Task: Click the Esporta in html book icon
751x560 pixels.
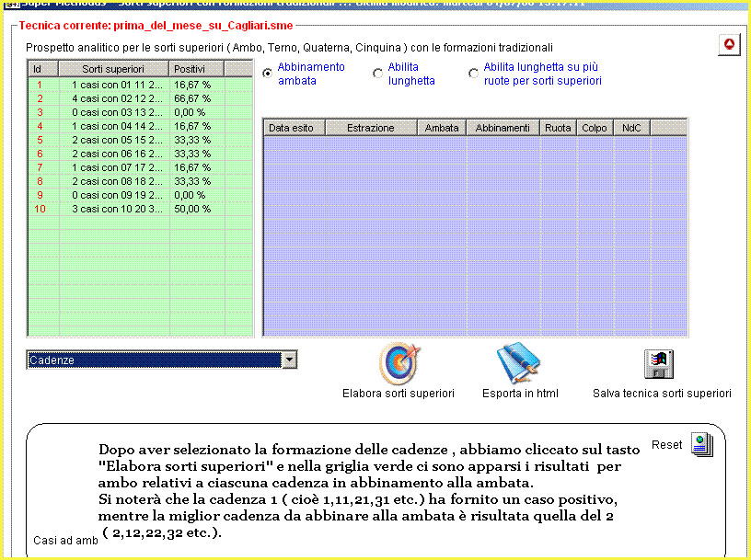Action: (519, 363)
